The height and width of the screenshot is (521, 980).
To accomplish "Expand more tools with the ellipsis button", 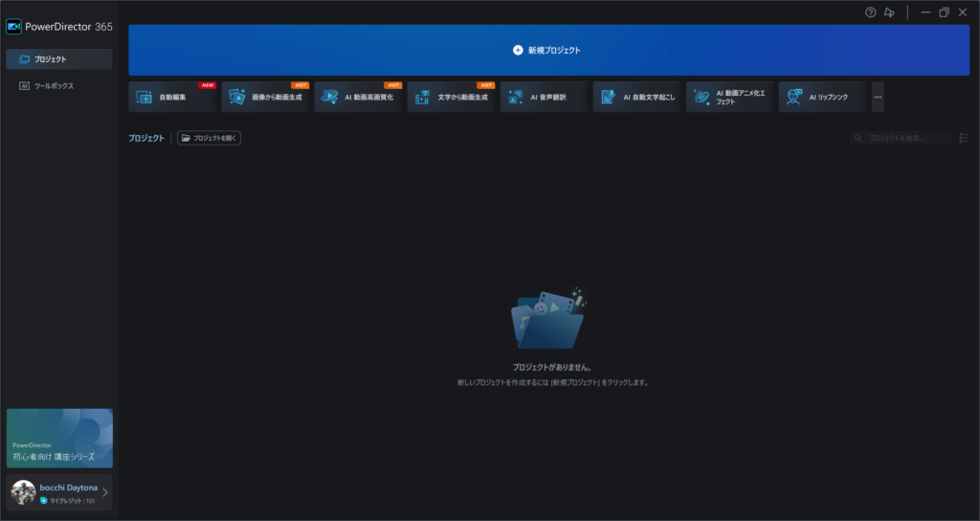I will tap(878, 97).
